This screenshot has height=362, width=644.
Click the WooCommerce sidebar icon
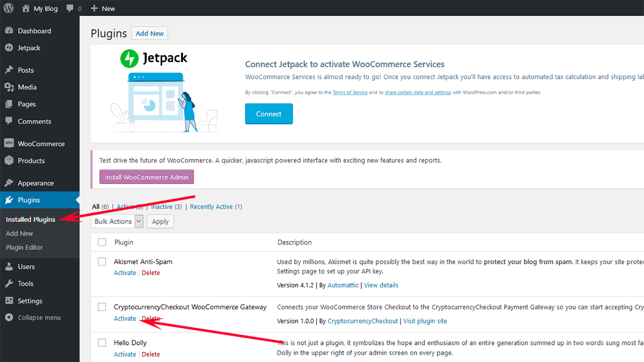9,144
